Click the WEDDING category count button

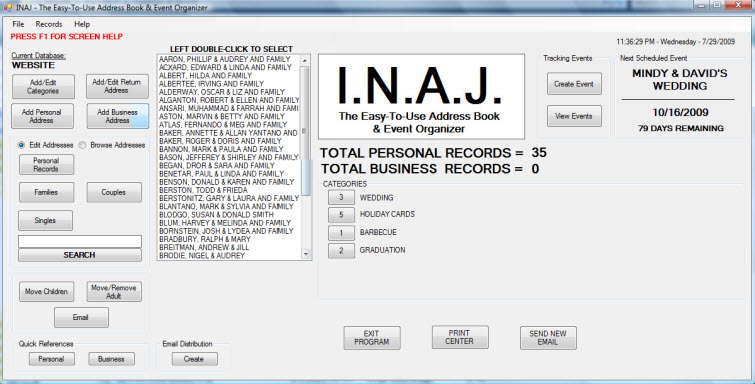[x=341, y=198]
